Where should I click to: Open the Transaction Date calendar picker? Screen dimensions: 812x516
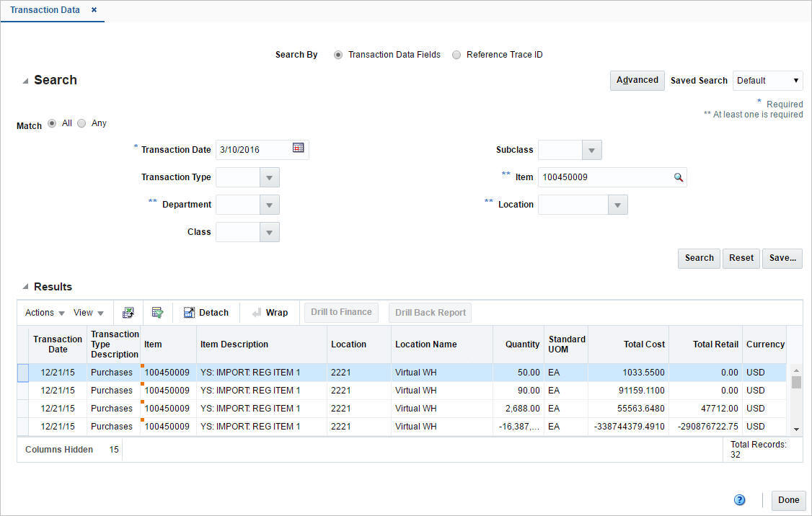(x=299, y=149)
